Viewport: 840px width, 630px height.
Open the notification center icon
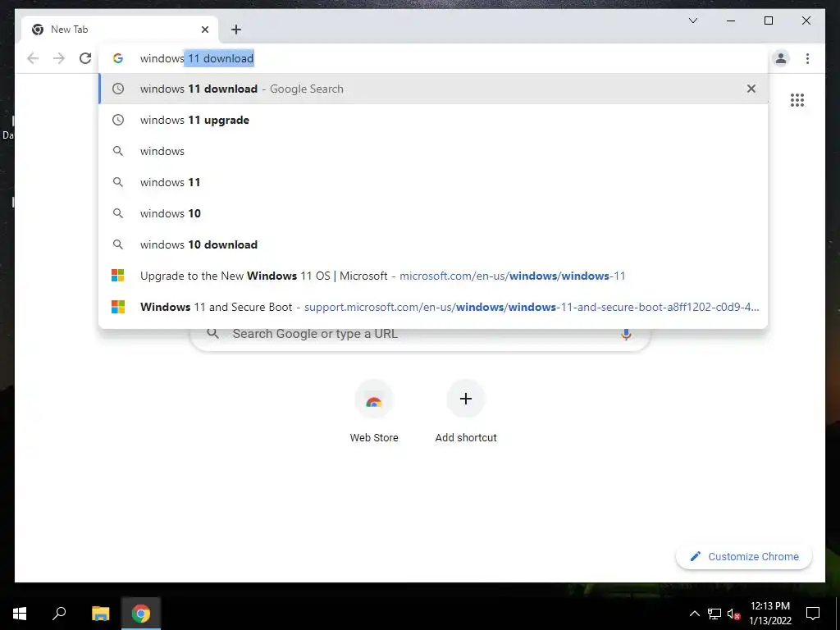pos(813,614)
